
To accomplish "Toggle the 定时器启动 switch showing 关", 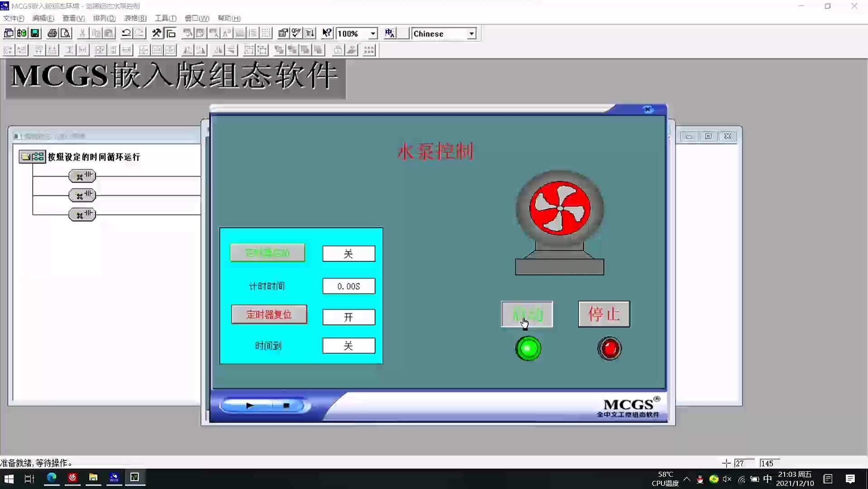I will coord(348,254).
